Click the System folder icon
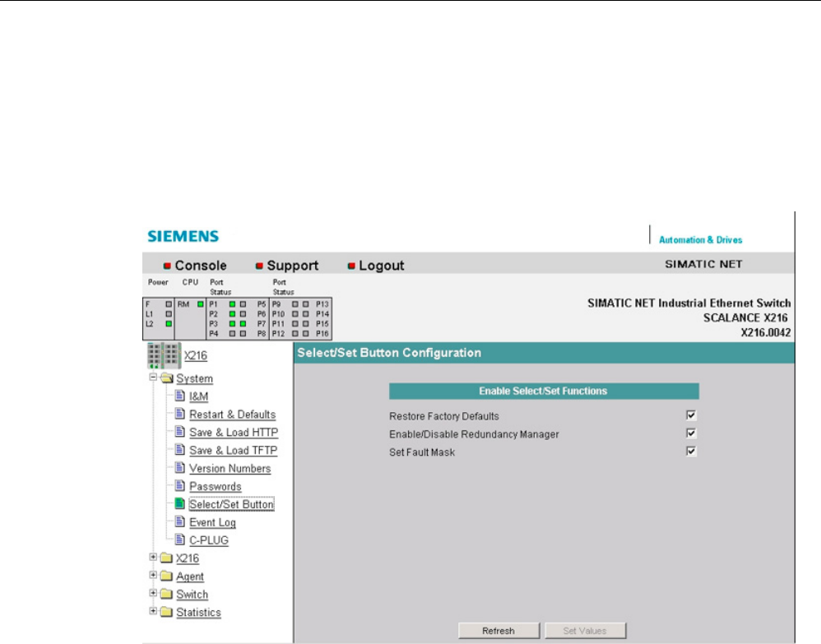 [x=167, y=378]
